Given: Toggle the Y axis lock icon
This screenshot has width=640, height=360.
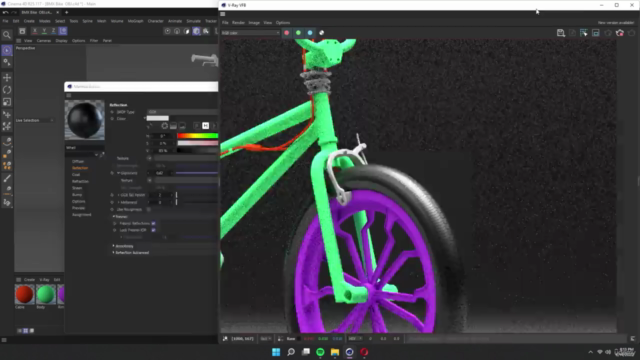Looking at the screenshot, I should pyautogui.click(x=44, y=31).
